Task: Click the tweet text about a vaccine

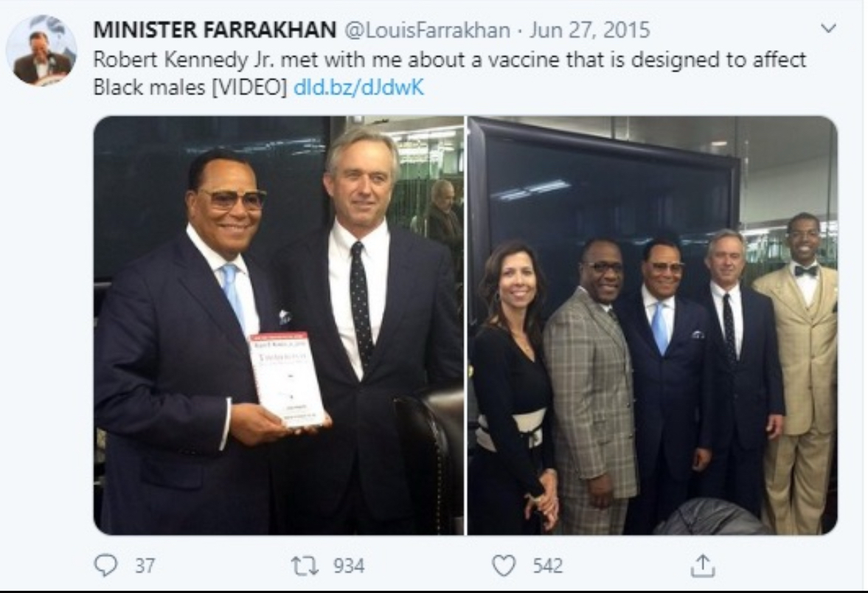Action: (x=450, y=60)
